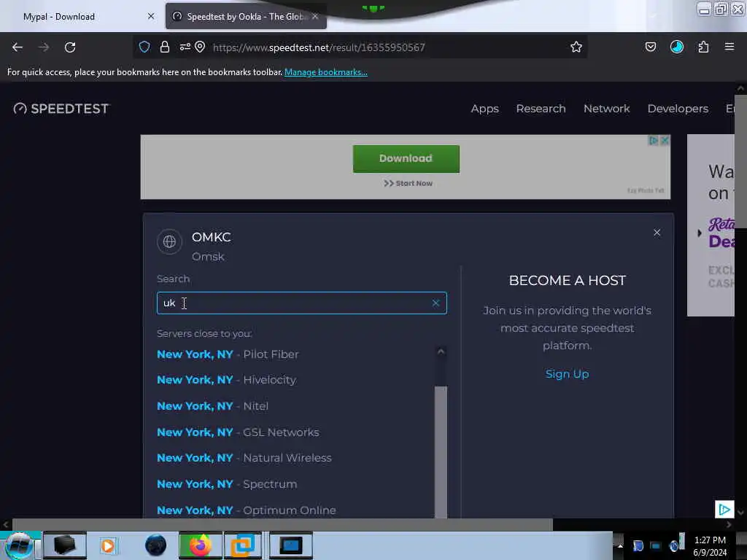Focus the server search input field
Viewport: 747px width, 560px height.
pos(301,303)
